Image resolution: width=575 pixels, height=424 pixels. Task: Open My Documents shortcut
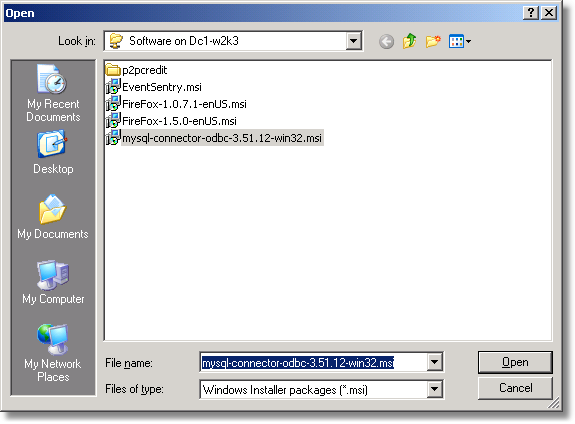click(53, 217)
